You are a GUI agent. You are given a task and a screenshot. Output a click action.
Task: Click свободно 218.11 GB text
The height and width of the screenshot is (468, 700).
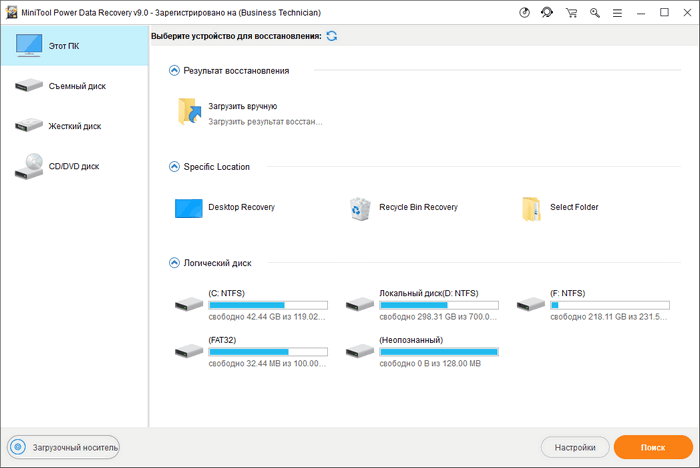coord(608,317)
